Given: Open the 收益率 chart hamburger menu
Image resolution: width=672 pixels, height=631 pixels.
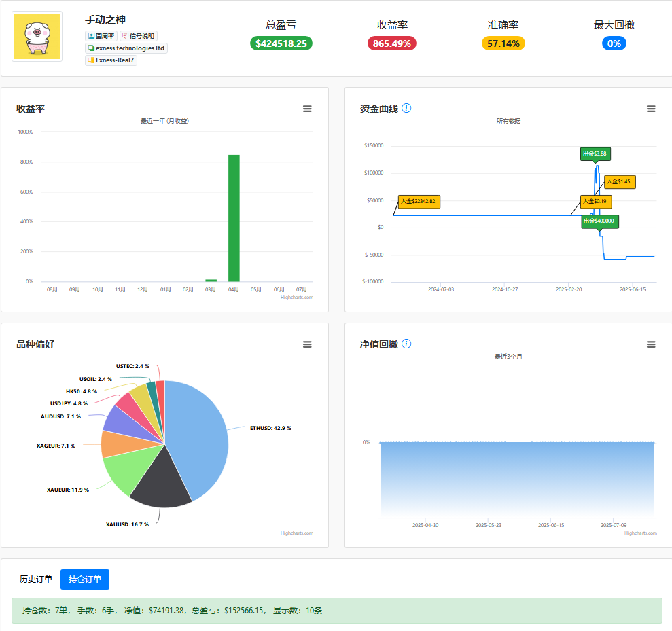Looking at the screenshot, I should [307, 109].
